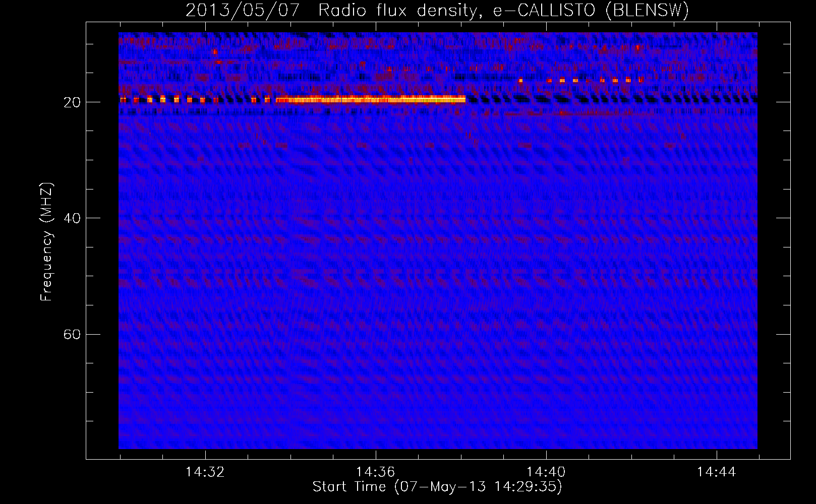Click the 60 MHz frequency tick label
Viewport: 816px width, 504px height.
pyautogui.click(x=72, y=334)
